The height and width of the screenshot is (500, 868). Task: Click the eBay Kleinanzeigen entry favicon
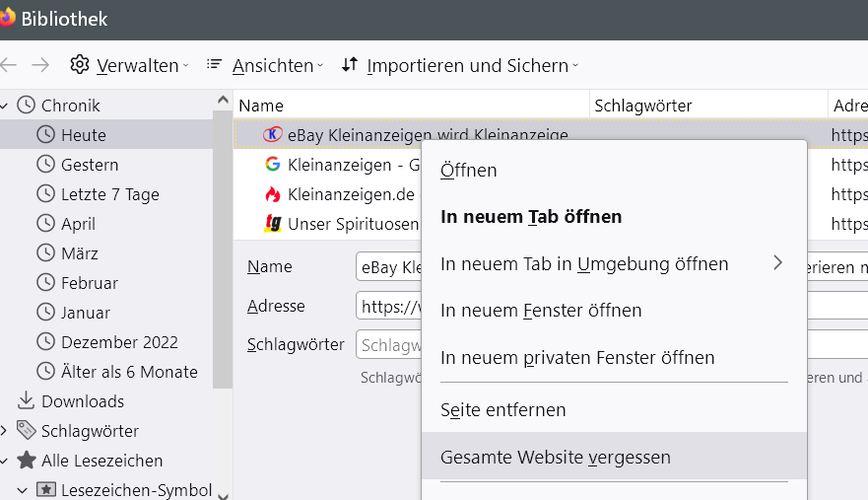point(273,135)
